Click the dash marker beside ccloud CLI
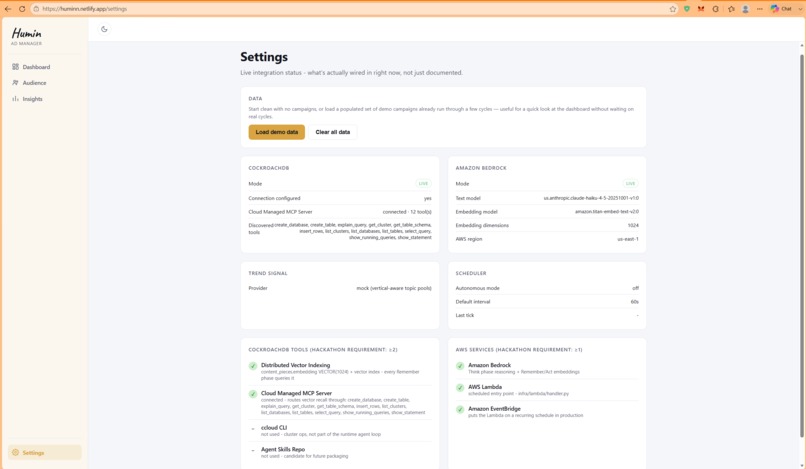This screenshot has width=806, height=469. (253, 429)
